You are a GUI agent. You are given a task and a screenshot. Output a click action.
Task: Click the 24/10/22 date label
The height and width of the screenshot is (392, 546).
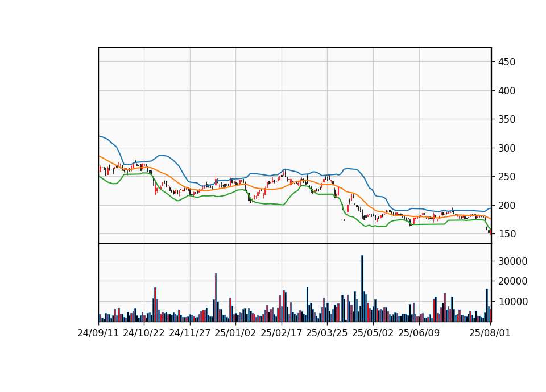(x=144, y=333)
